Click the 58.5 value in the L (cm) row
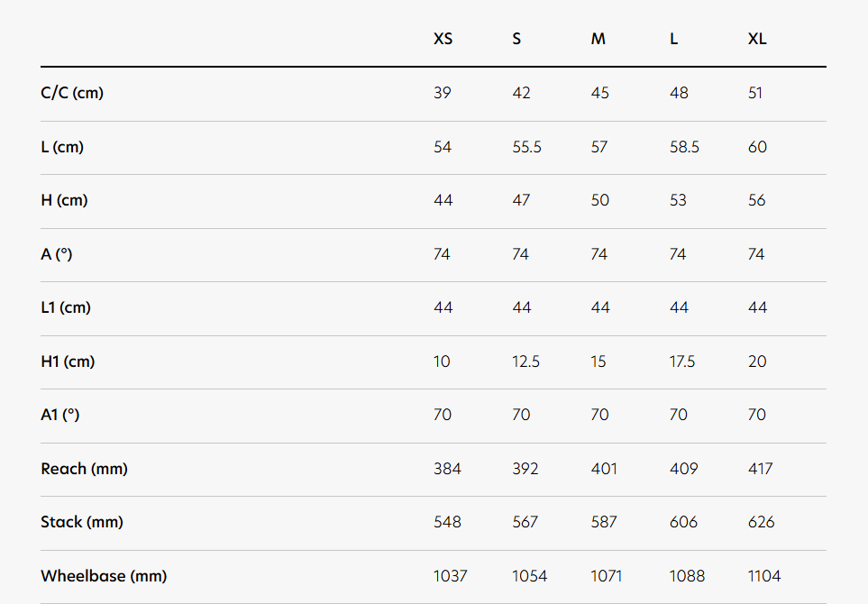868x604 pixels. click(x=684, y=147)
